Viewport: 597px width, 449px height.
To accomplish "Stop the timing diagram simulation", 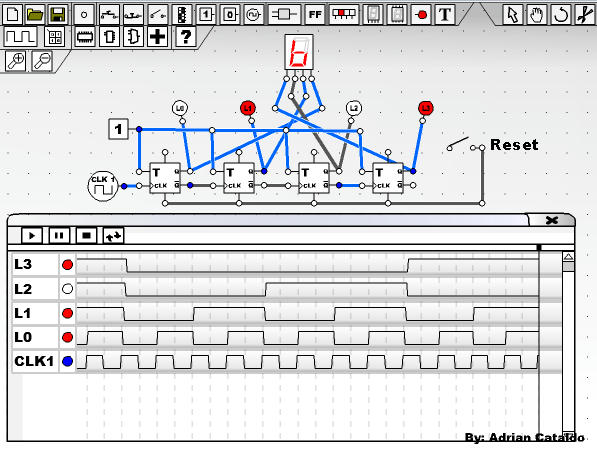I will coord(86,236).
